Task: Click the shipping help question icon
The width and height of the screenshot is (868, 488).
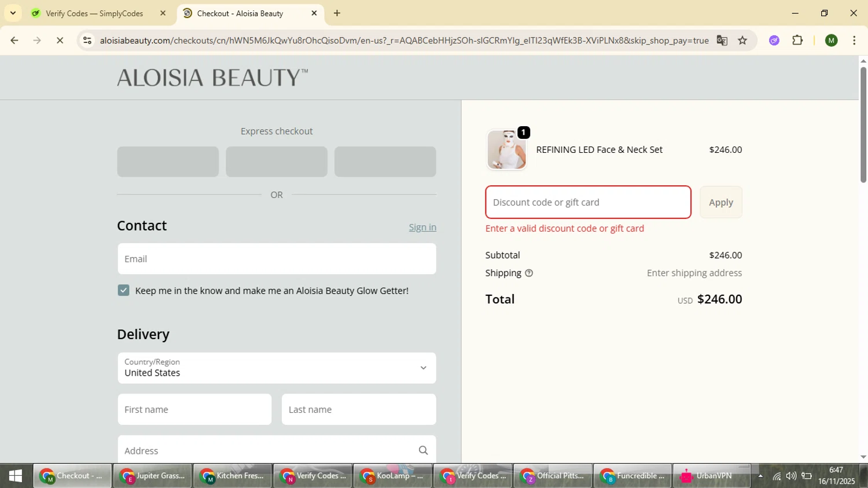Action: click(x=528, y=273)
